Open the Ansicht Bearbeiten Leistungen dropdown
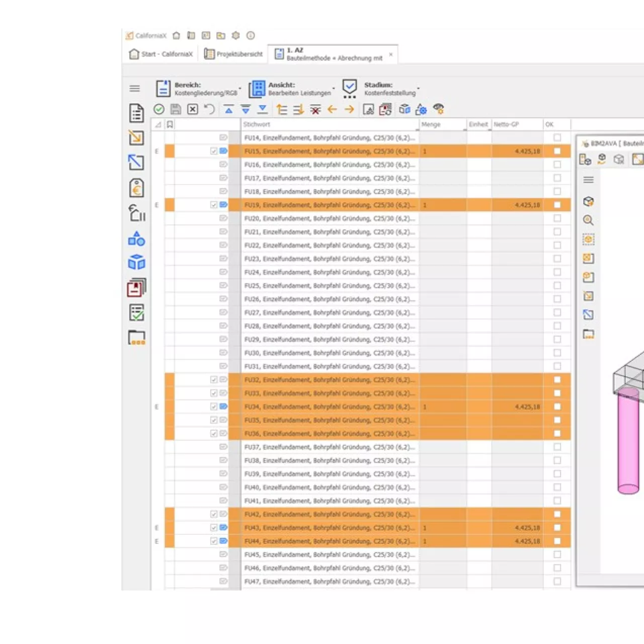Screen dimensions: 644x644 pyautogui.click(x=333, y=88)
